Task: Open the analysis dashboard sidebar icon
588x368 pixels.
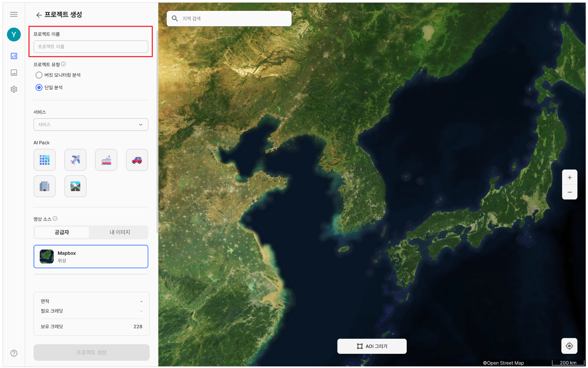Action: point(14,56)
